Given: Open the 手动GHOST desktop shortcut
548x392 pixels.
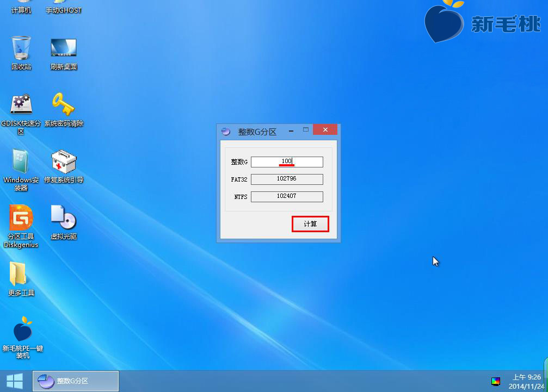Looking at the screenshot, I should [64, 8].
